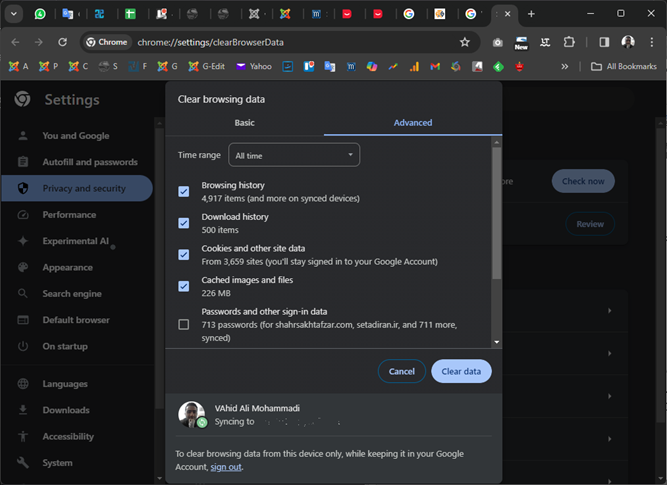Screen dimensions: 667x485
Task: Uncheck Cookies and other site data
Action: (184, 254)
